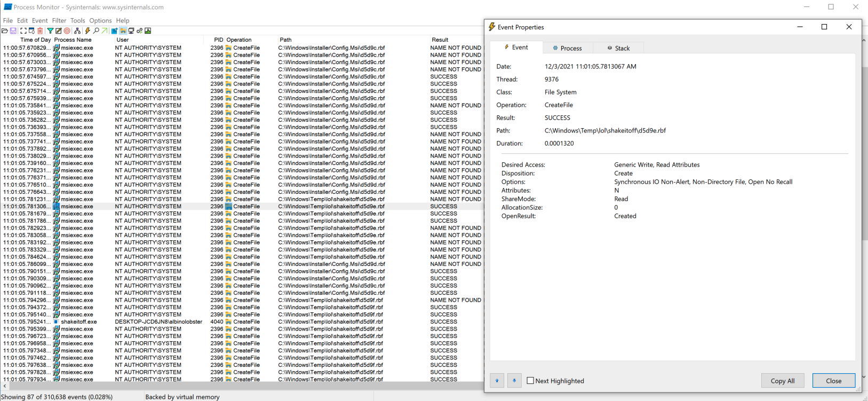Maximize the Event Properties dialog
Screen dimensions: 868x401
coord(824,27)
